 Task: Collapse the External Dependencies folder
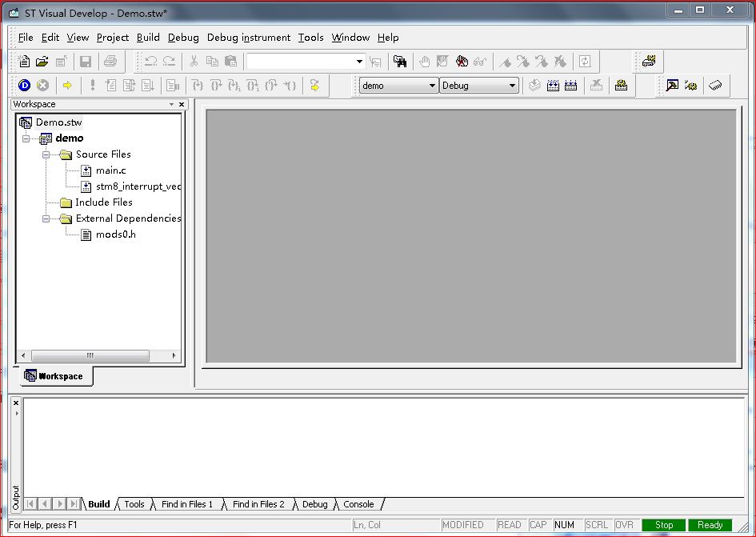[x=46, y=218]
